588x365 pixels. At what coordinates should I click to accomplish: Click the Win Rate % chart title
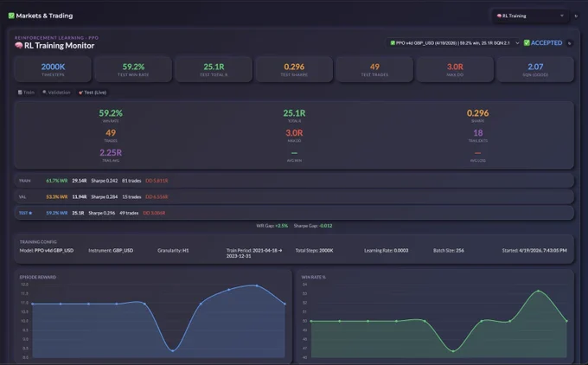coord(314,278)
